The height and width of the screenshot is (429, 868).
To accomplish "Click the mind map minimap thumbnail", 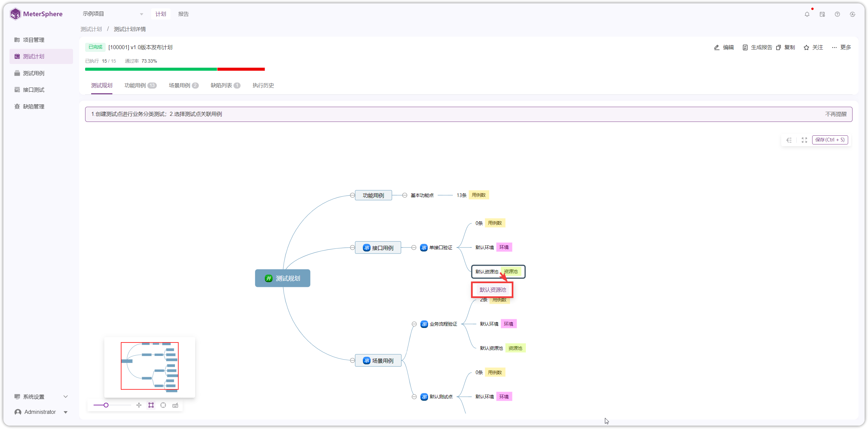I will pos(150,367).
